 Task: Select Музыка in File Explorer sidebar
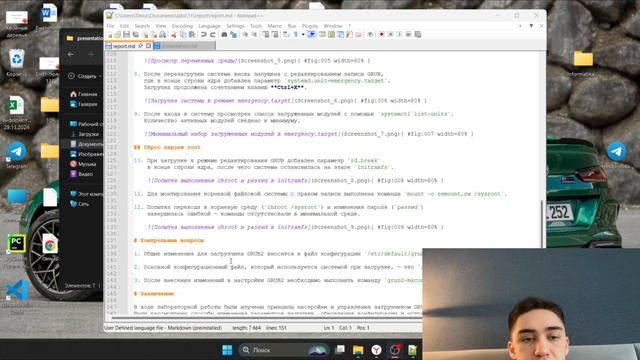pyautogui.click(x=83, y=164)
